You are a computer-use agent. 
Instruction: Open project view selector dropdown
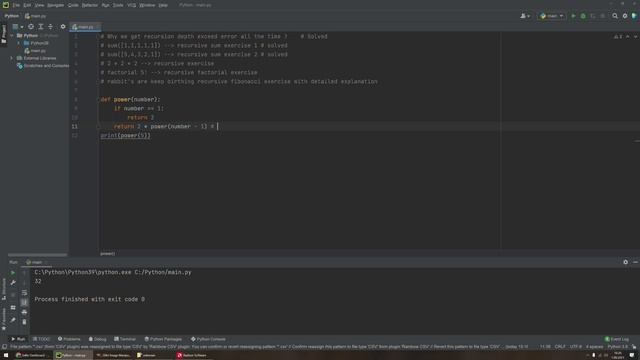pyautogui.click(x=18, y=27)
